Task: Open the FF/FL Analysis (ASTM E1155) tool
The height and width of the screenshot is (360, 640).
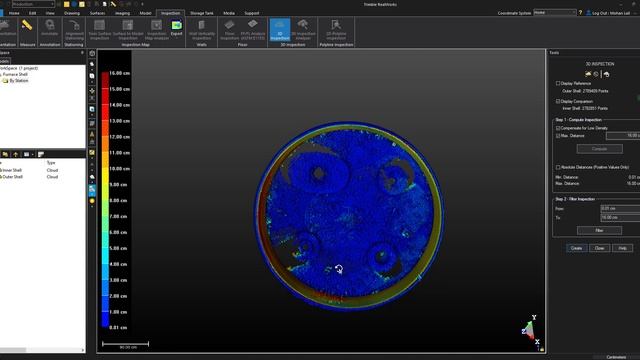Action: coord(253,29)
